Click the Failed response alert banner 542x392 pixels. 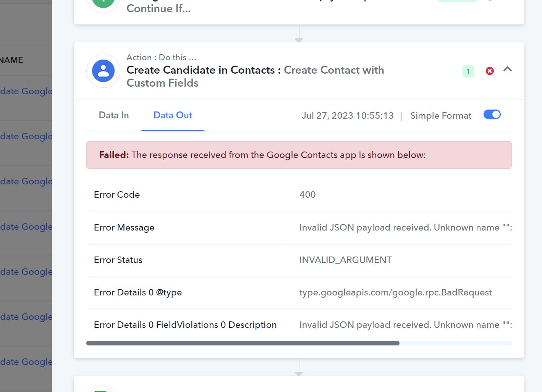pos(299,155)
